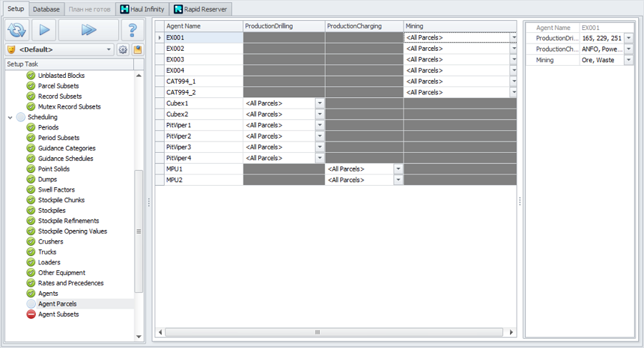Open the План не готов tab
Viewport: 644px width, 348px height.
[89, 9]
